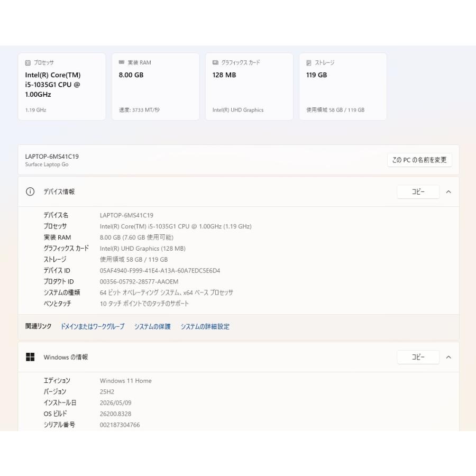The width and height of the screenshot is (476, 476).
Task: Click Windows 11 Home edition value
Action: click(126, 381)
